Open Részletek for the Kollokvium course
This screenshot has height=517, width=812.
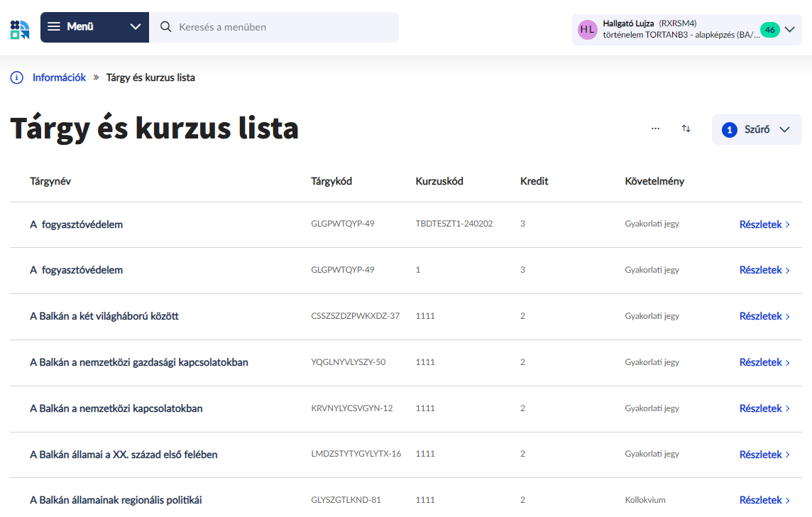click(x=764, y=500)
